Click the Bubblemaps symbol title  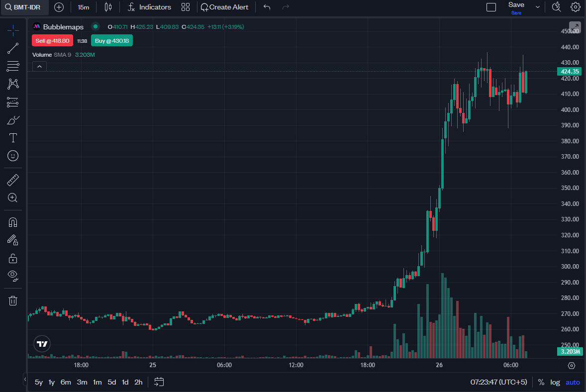63,27
